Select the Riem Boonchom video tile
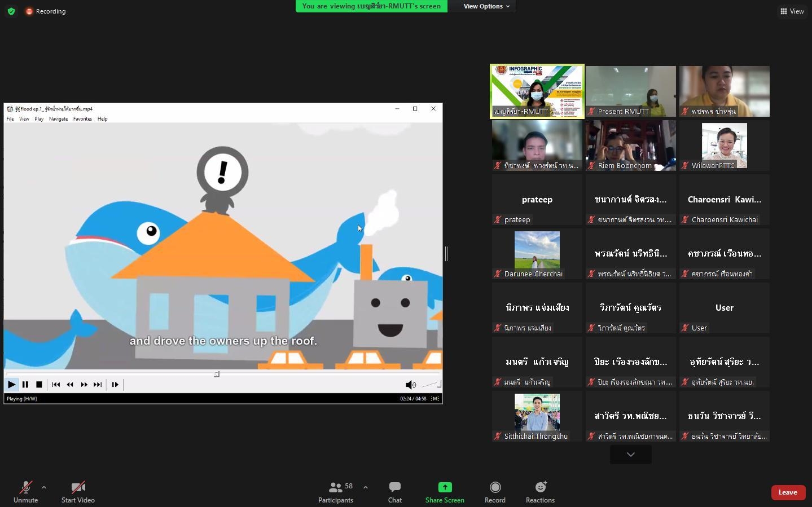This screenshot has height=507, width=812. pos(631,146)
